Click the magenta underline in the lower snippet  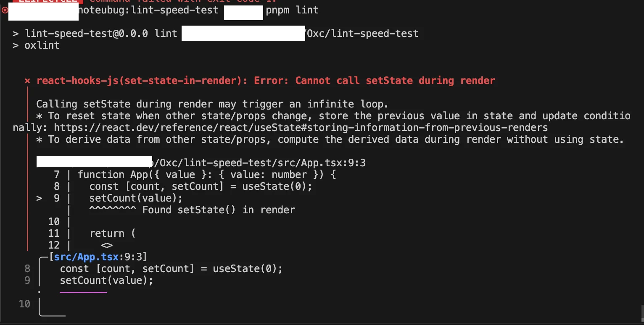coord(83,292)
